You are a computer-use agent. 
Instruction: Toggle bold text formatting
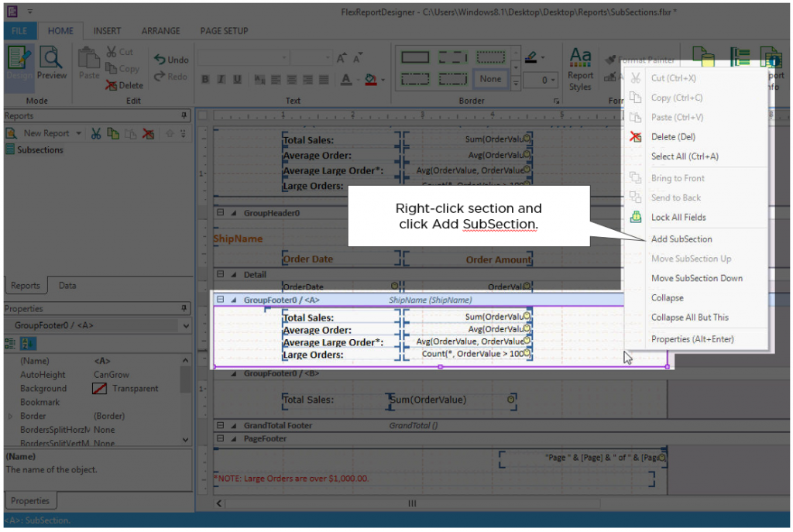tap(205, 79)
